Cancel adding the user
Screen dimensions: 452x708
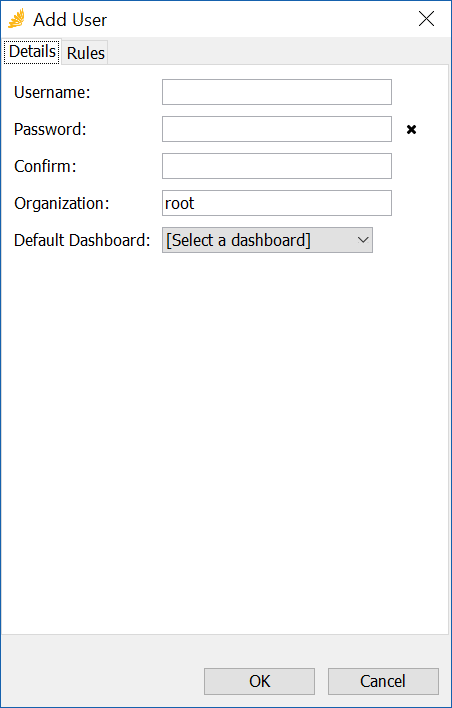[x=383, y=681]
